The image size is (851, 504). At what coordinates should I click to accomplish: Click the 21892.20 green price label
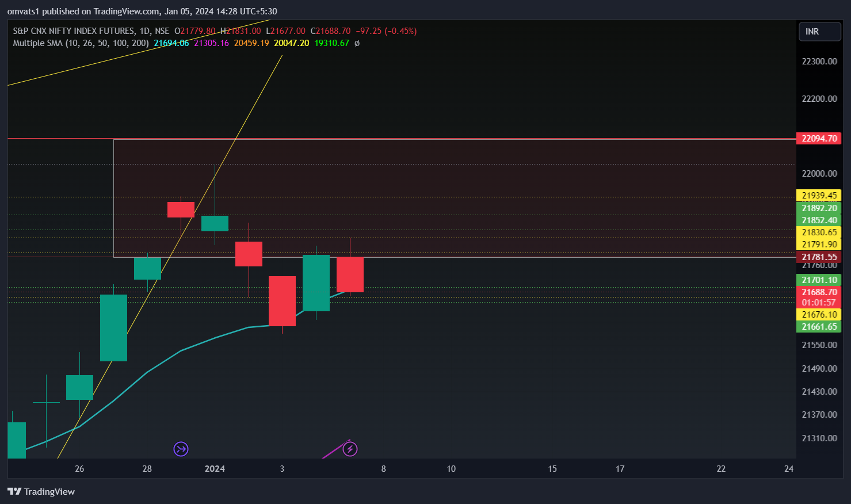(819, 208)
